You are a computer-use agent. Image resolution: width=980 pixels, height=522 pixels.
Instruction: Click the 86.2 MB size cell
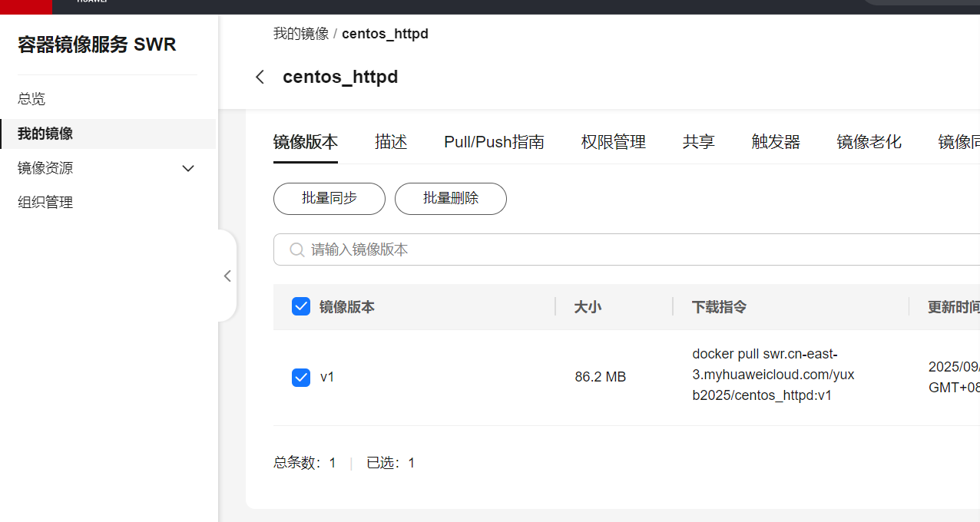click(601, 377)
